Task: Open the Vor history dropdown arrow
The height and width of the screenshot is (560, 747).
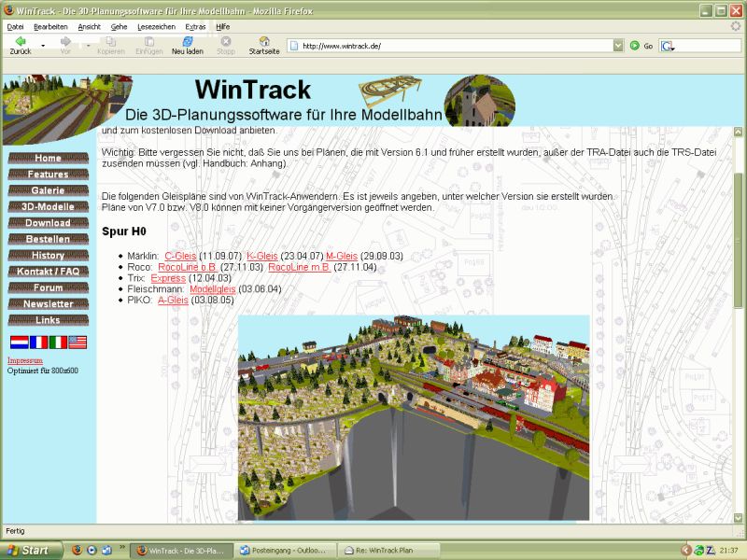Action: tap(88, 46)
